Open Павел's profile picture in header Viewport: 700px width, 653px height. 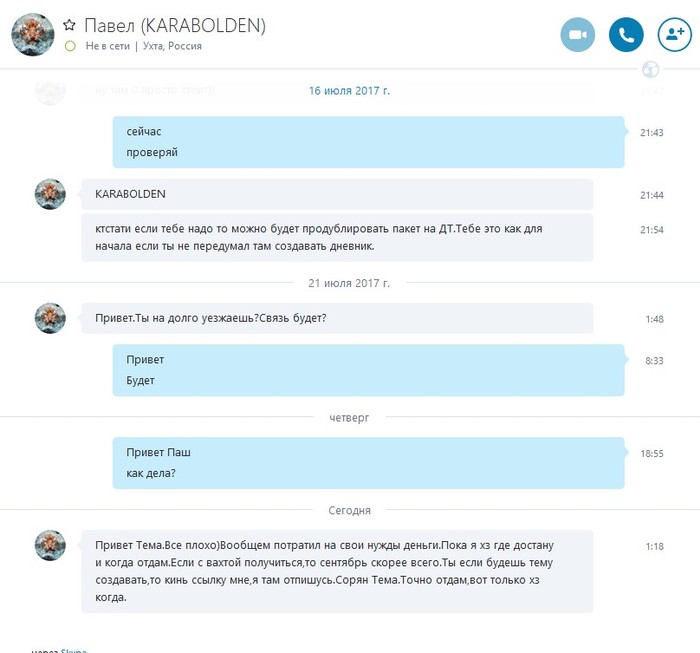[x=33, y=35]
